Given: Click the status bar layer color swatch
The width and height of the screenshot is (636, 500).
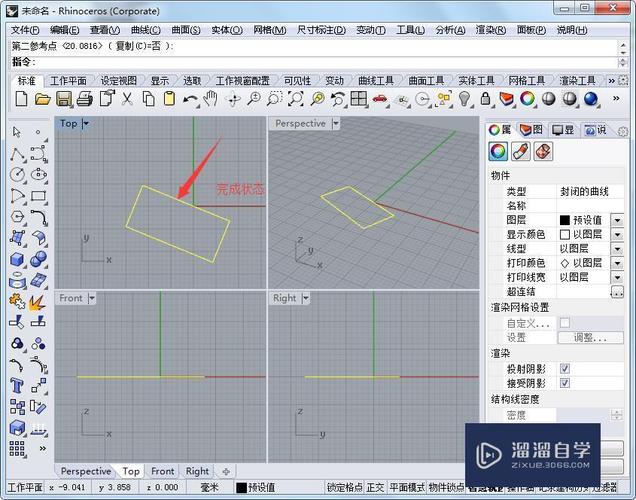Looking at the screenshot, I should 241,487.
